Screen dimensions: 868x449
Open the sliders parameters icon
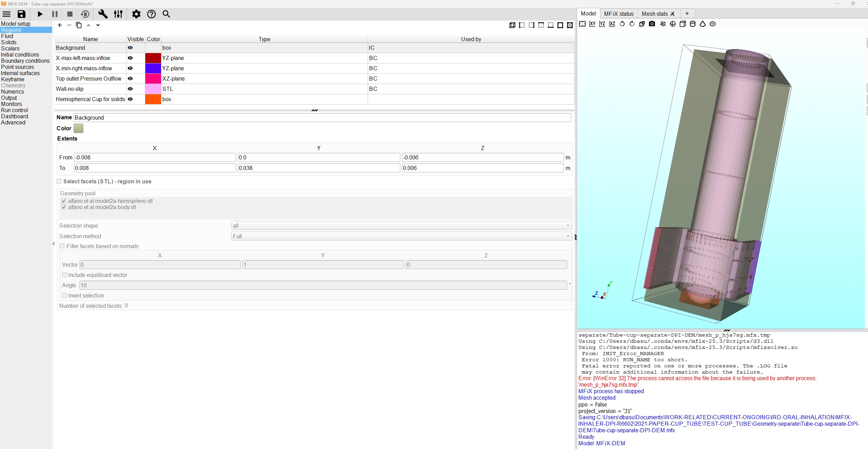click(118, 14)
